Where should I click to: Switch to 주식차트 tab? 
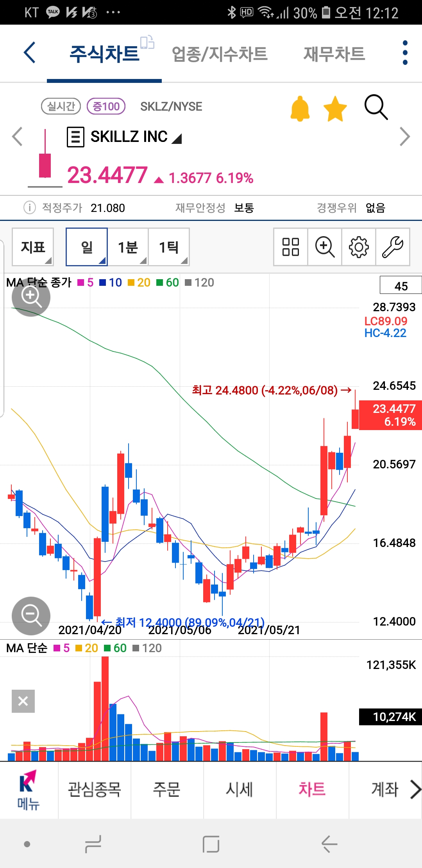point(104,54)
